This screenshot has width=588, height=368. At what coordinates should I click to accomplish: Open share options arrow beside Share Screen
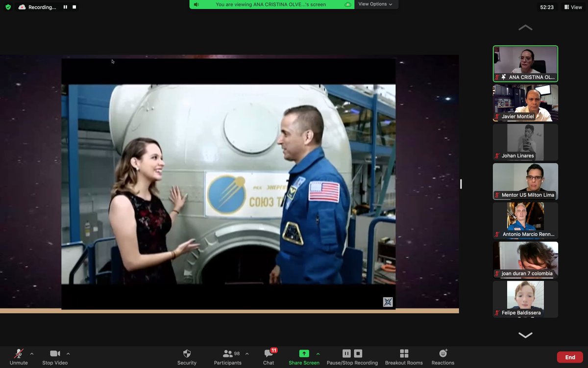pyautogui.click(x=318, y=354)
